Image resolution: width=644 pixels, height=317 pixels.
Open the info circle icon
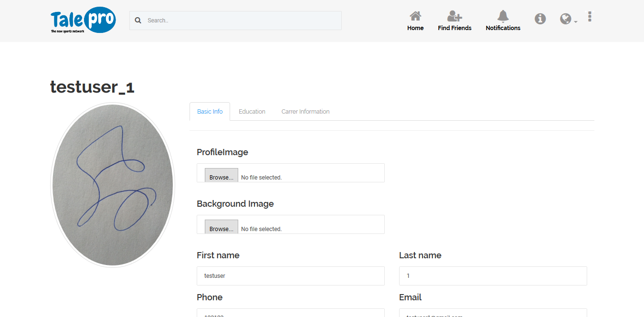[540, 19]
